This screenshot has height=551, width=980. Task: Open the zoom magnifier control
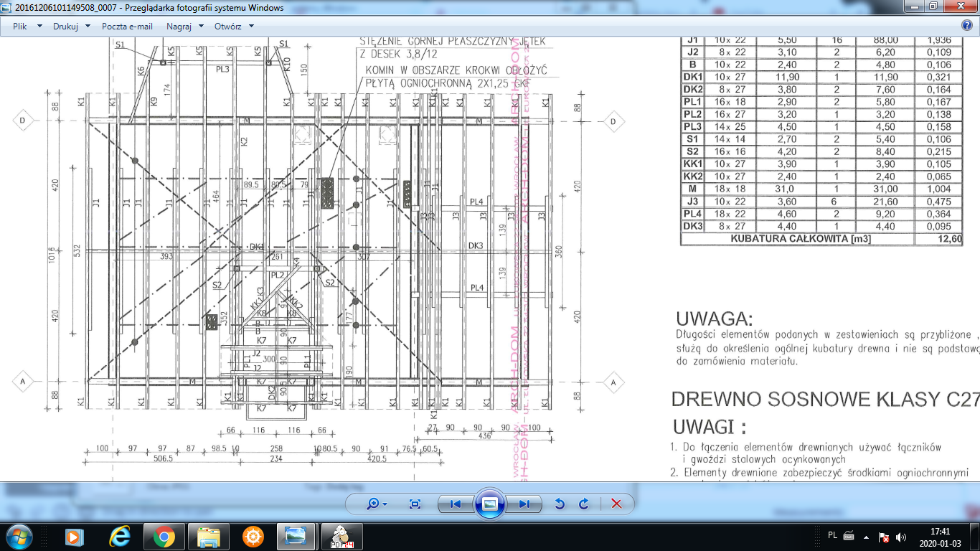tap(376, 504)
